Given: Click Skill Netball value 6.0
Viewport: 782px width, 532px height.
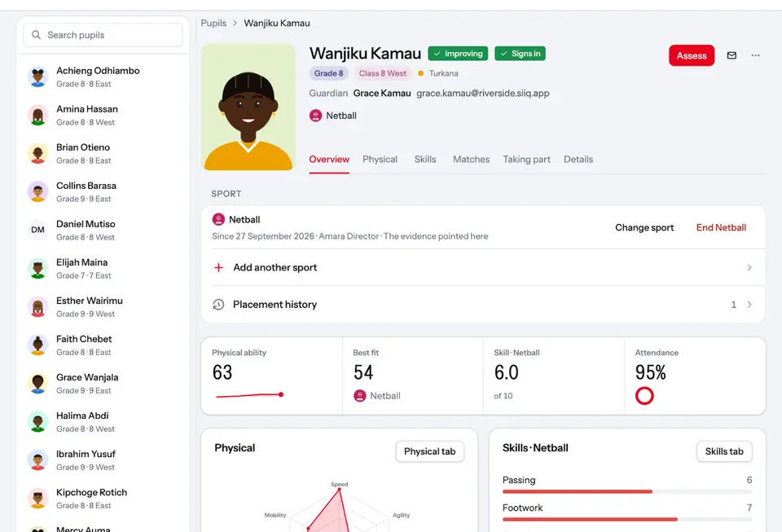Looking at the screenshot, I should click(506, 372).
